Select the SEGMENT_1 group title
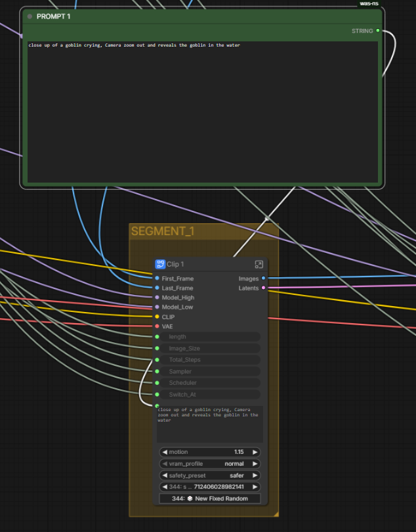416x532 pixels. click(163, 231)
